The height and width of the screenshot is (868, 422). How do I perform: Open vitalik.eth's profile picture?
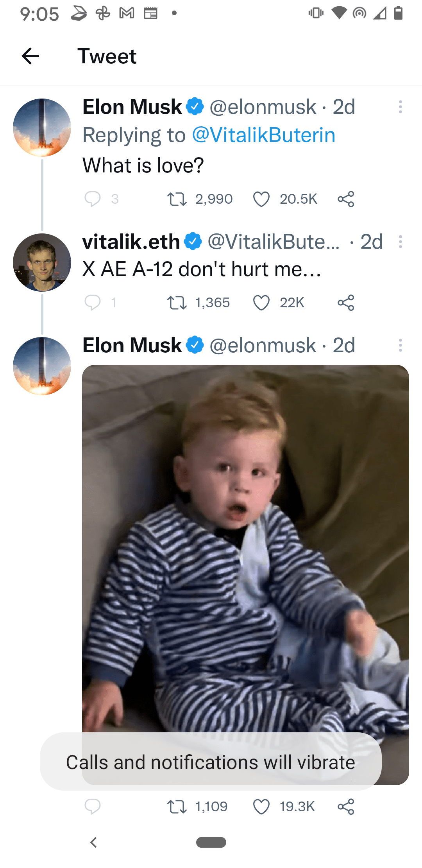[42, 262]
